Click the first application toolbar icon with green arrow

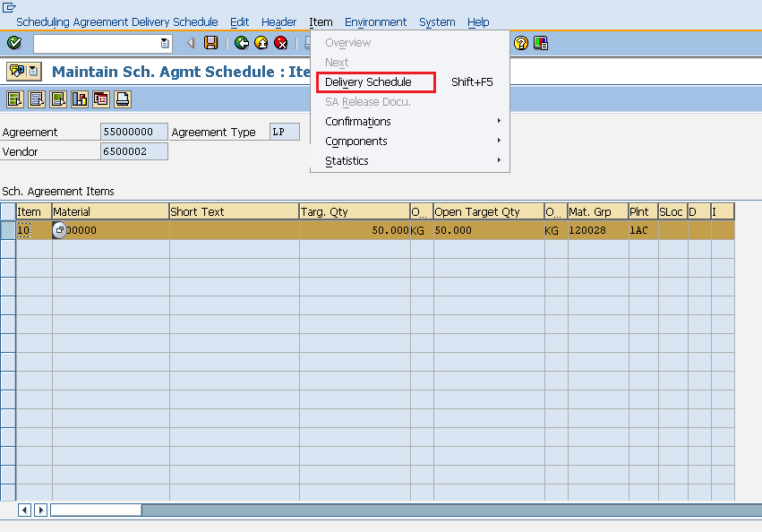click(15, 99)
